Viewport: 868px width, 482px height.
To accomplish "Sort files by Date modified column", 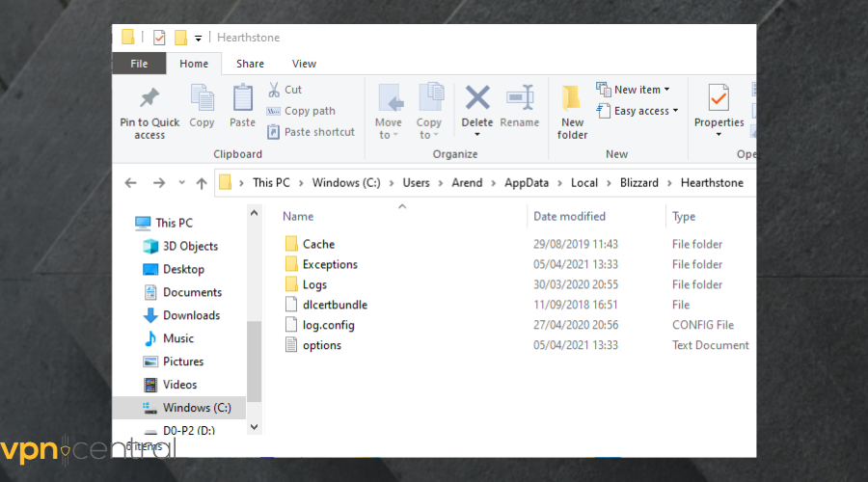I will 569,216.
